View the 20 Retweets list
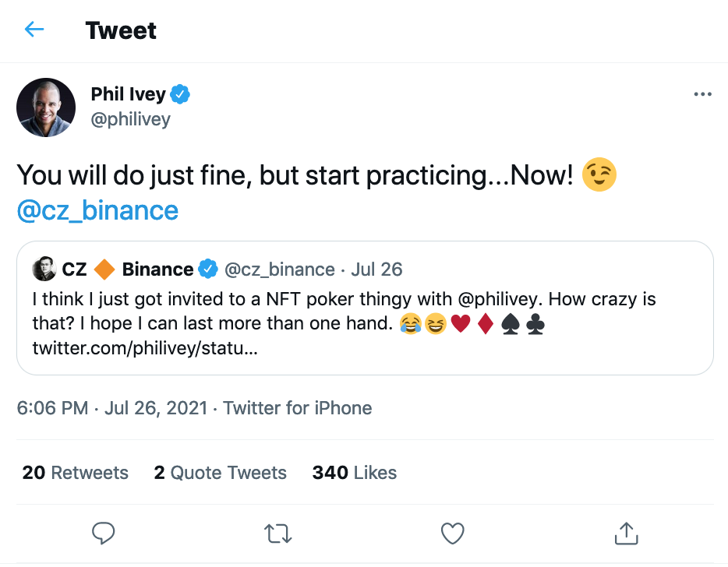Screen dimensions: 728x567 coord(76,473)
